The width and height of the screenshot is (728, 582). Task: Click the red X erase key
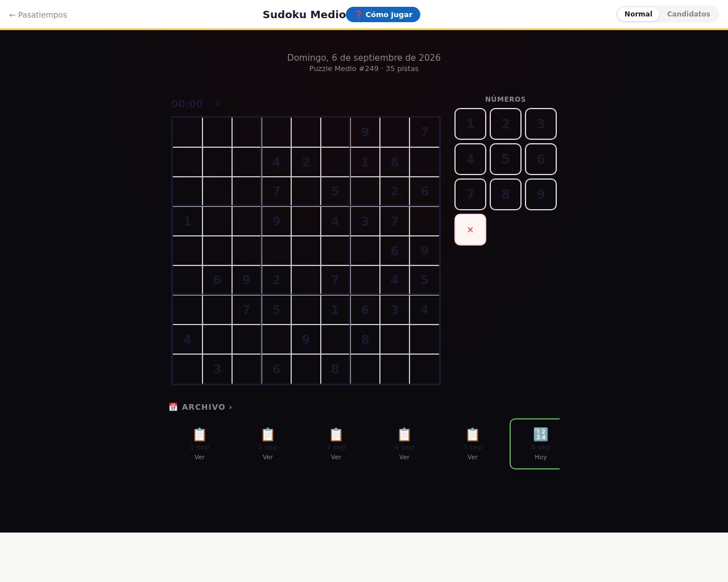tap(470, 230)
